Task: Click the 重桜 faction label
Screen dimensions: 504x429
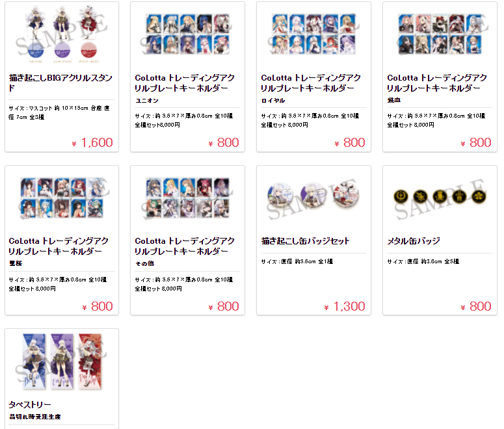Action: point(16,263)
